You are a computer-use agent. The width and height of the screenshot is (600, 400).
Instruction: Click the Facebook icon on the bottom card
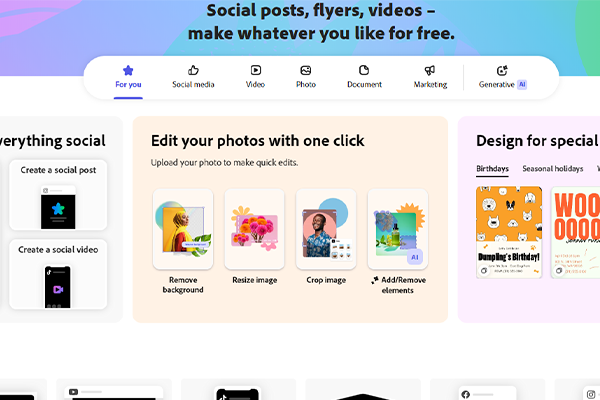tap(466, 394)
